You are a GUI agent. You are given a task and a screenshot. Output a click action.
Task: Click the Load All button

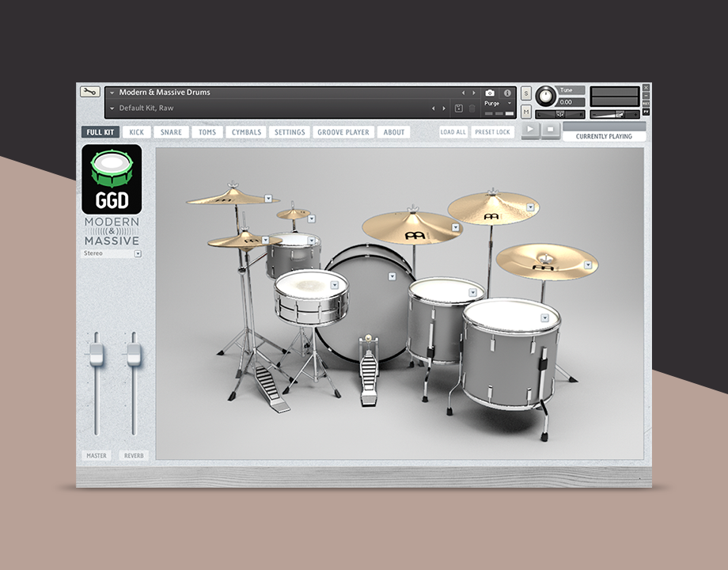(453, 132)
